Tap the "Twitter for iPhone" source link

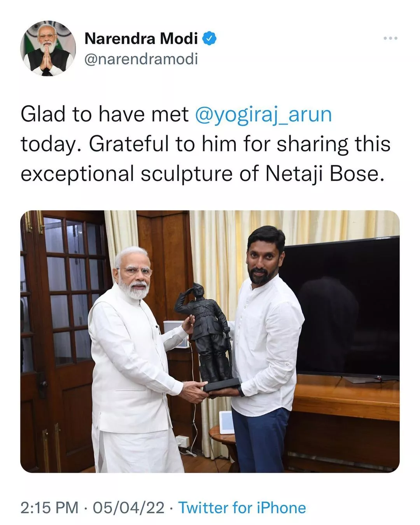point(242,507)
